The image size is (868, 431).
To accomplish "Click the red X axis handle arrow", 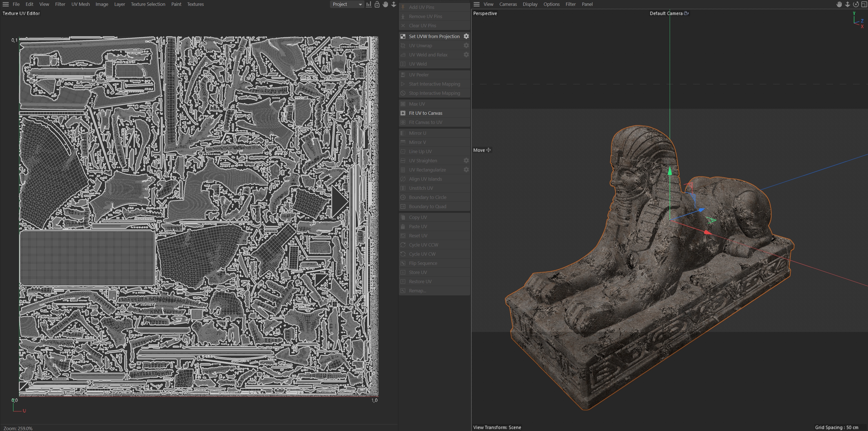I will [707, 232].
